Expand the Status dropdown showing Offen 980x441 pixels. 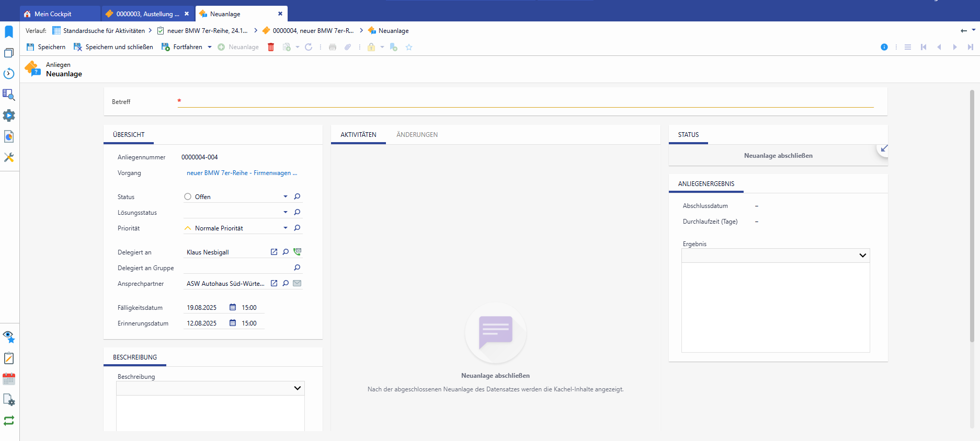click(286, 197)
